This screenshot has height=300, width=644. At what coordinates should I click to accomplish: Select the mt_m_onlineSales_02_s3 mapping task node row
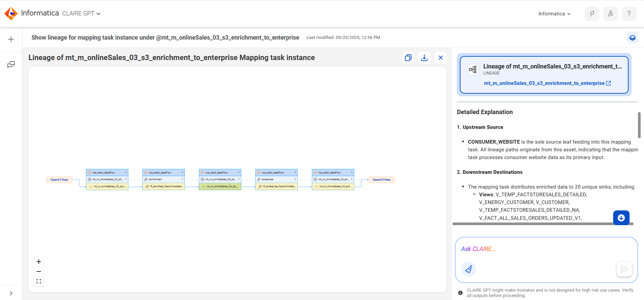107,180
